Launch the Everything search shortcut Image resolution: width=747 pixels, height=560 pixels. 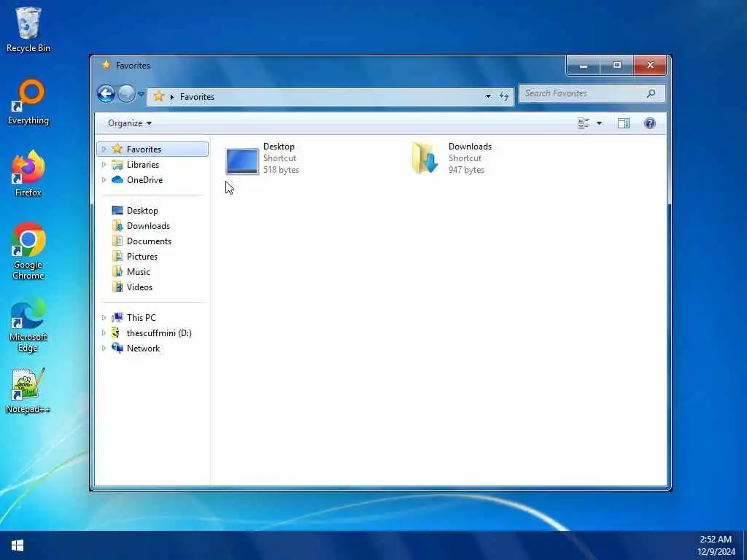[28, 102]
